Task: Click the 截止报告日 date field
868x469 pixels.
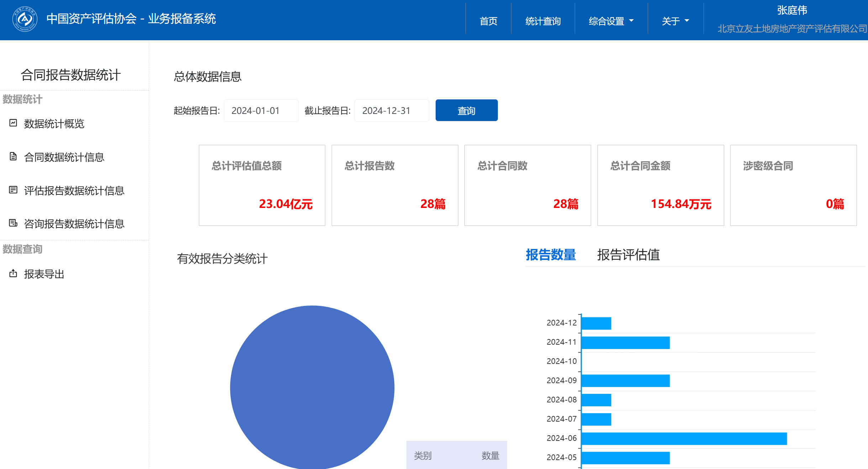Action: click(x=391, y=111)
